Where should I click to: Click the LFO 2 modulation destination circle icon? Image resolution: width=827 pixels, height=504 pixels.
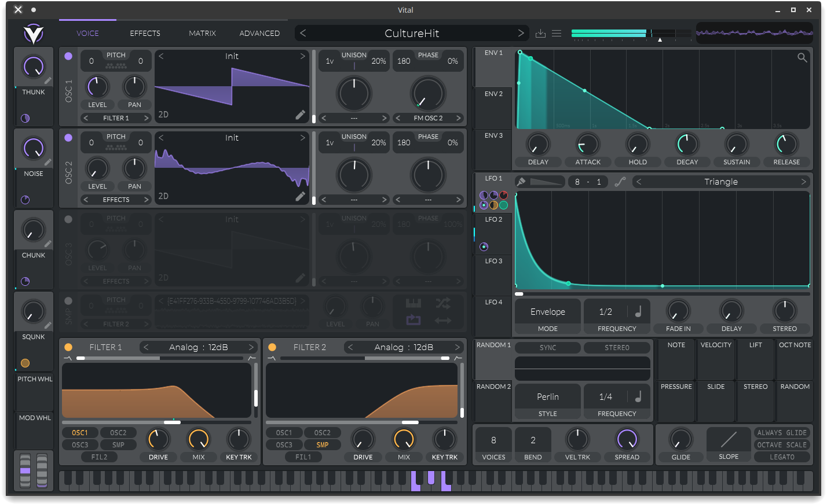point(484,247)
